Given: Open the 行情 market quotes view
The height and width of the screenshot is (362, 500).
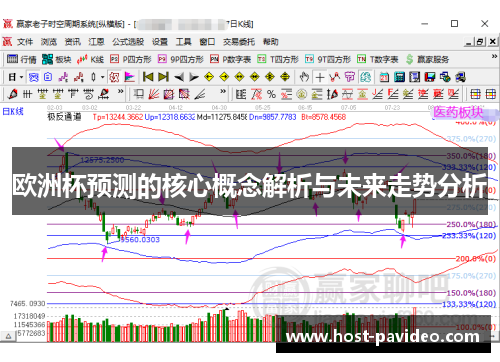Looking at the screenshot, I should (22, 59).
